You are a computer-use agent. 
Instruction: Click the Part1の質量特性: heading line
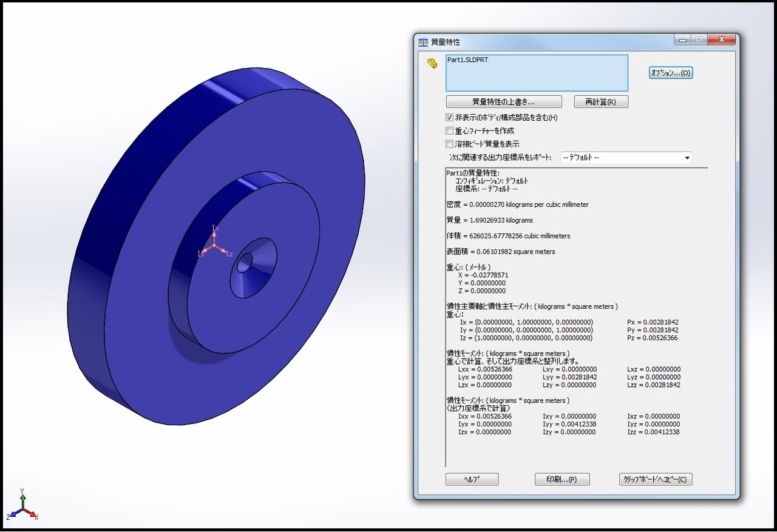(x=472, y=173)
